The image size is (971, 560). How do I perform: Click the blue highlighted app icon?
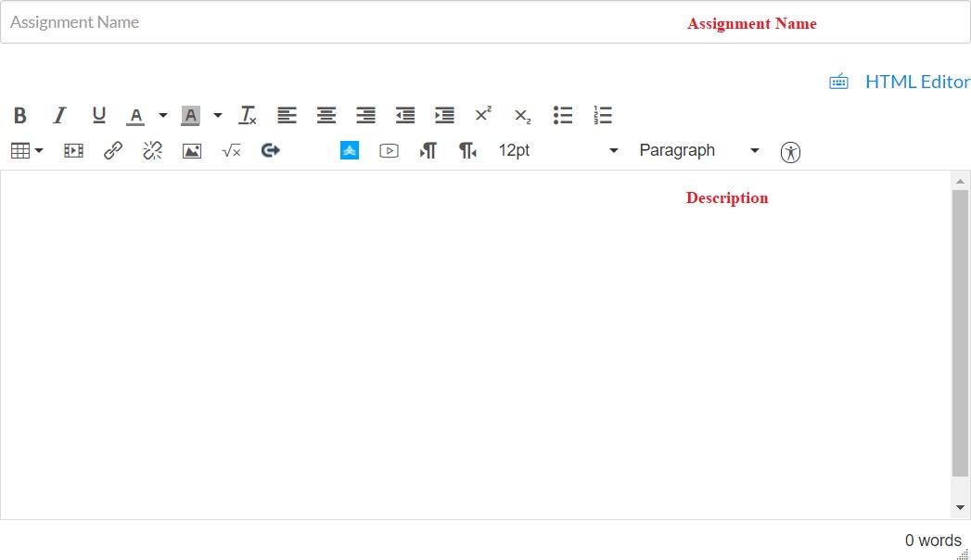coord(350,150)
